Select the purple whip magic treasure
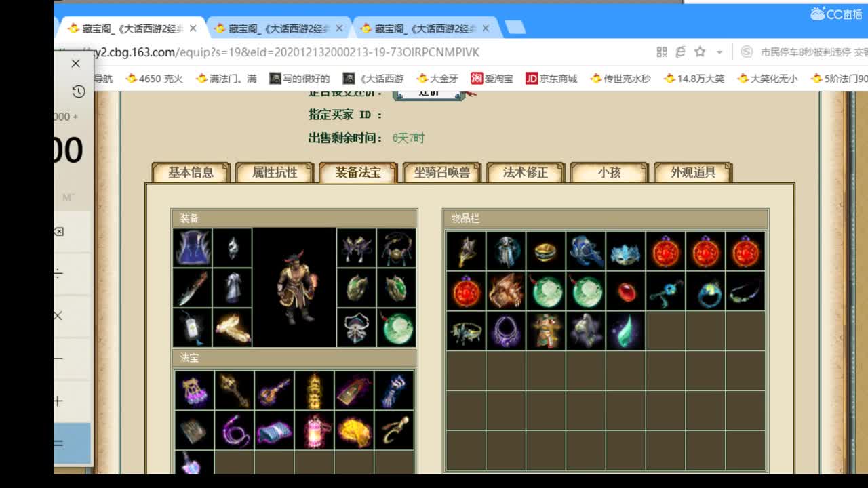The height and width of the screenshot is (488, 868). pos(234,430)
